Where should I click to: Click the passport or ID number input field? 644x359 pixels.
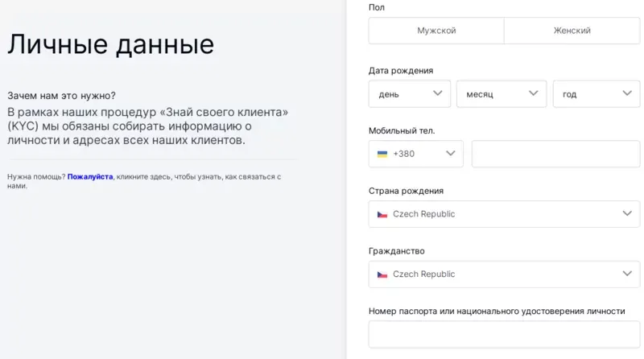pos(505,334)
